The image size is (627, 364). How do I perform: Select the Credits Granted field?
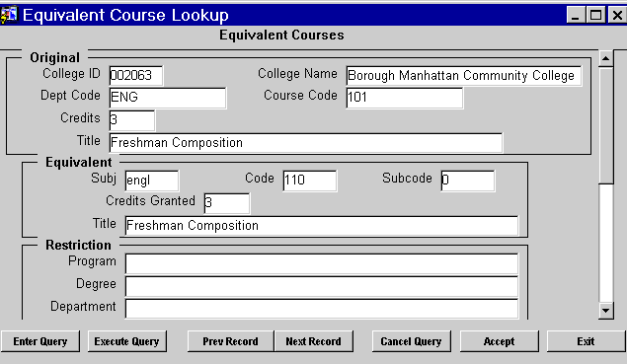(x=227, y=203)
